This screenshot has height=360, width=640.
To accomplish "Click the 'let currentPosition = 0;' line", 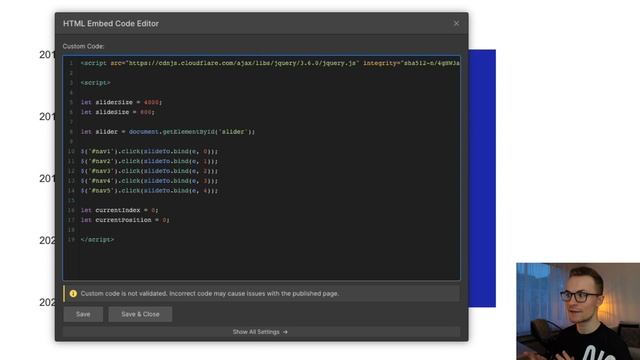I will click(125, 220).
